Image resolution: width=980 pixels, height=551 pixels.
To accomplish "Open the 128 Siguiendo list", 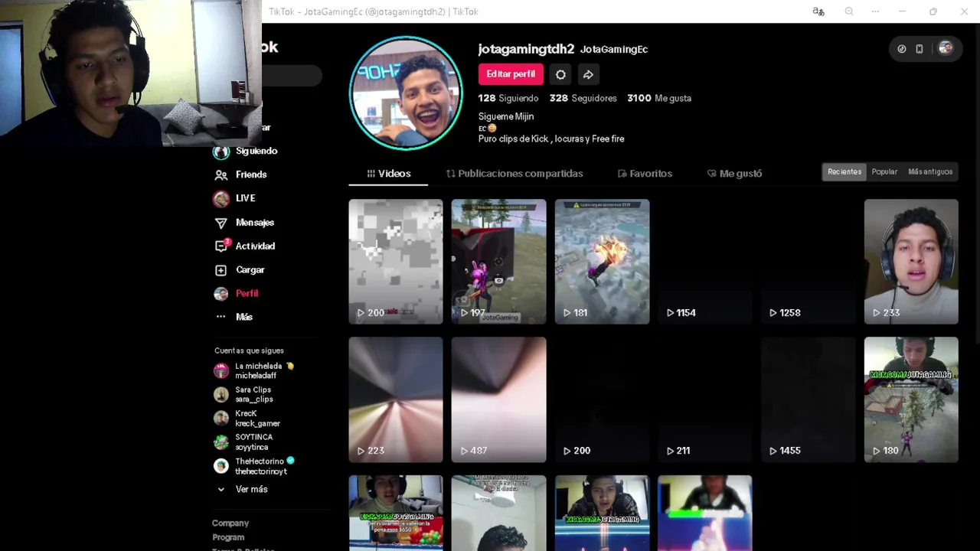I will [x=508, y=98].
